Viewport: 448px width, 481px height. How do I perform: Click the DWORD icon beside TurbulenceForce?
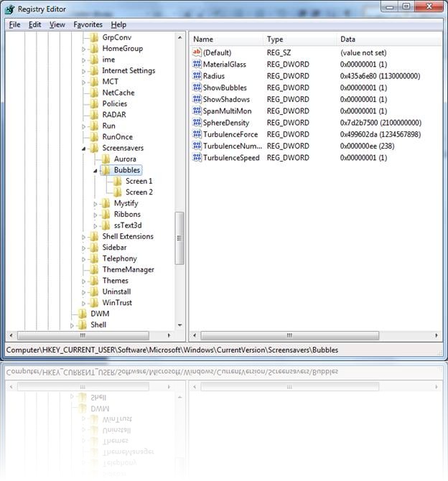(x=197, y=134)
